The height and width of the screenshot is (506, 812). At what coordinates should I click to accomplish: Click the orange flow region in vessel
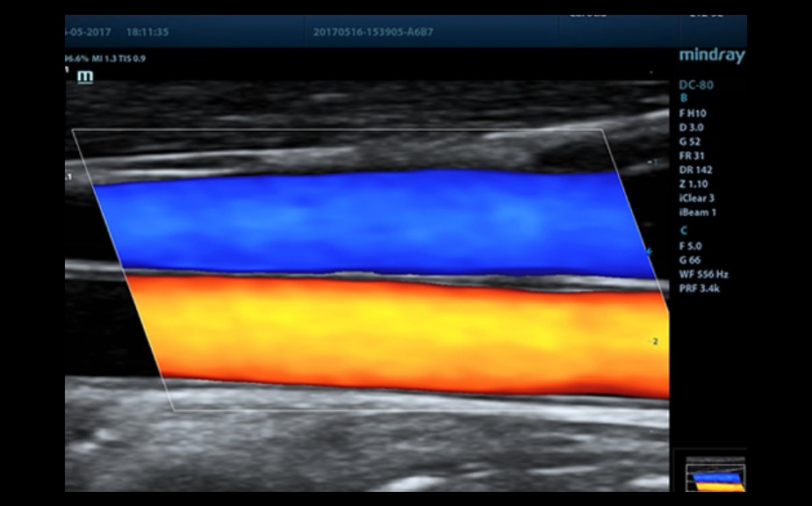[395, 329]
